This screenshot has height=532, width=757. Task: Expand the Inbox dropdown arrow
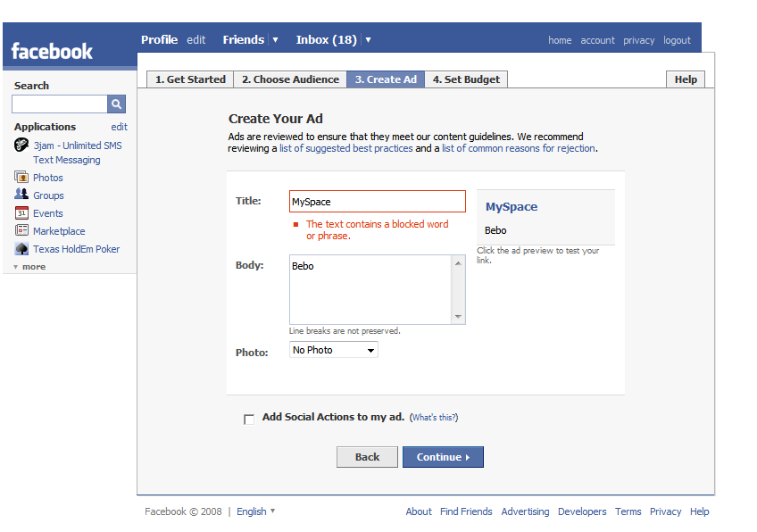coord(368,40)
